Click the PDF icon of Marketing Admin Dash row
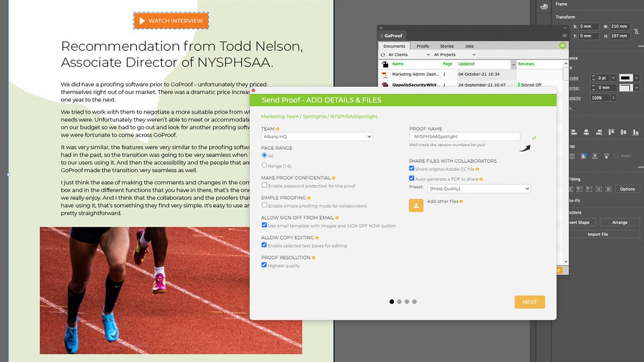Viewport: 644px width, 362px height. [x=385, y=75]
